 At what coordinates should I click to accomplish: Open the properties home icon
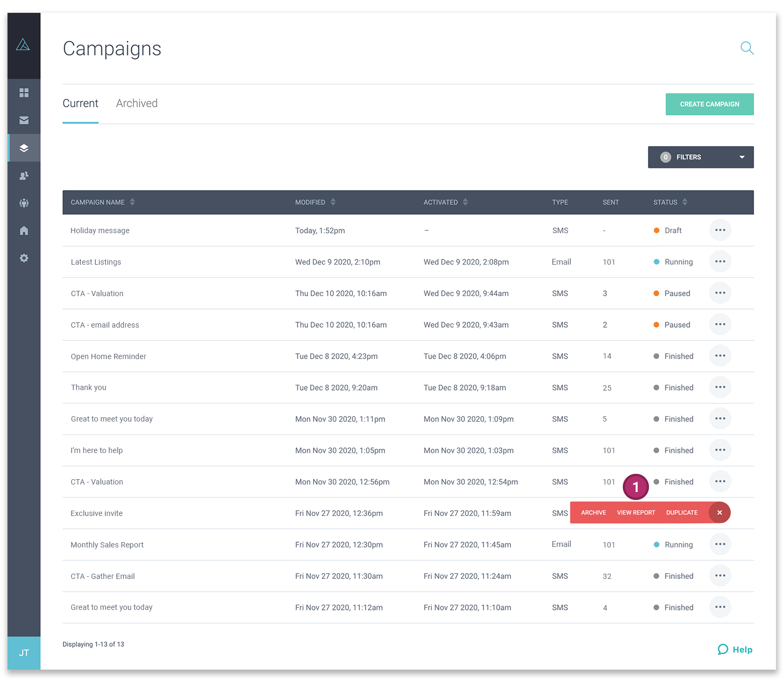(23, 231)
